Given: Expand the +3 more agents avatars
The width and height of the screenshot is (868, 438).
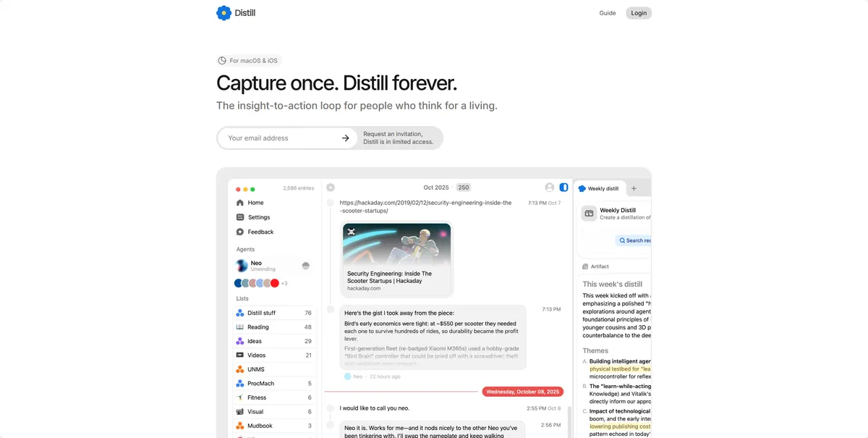Looking at the screenshot, I should [284, 283].
